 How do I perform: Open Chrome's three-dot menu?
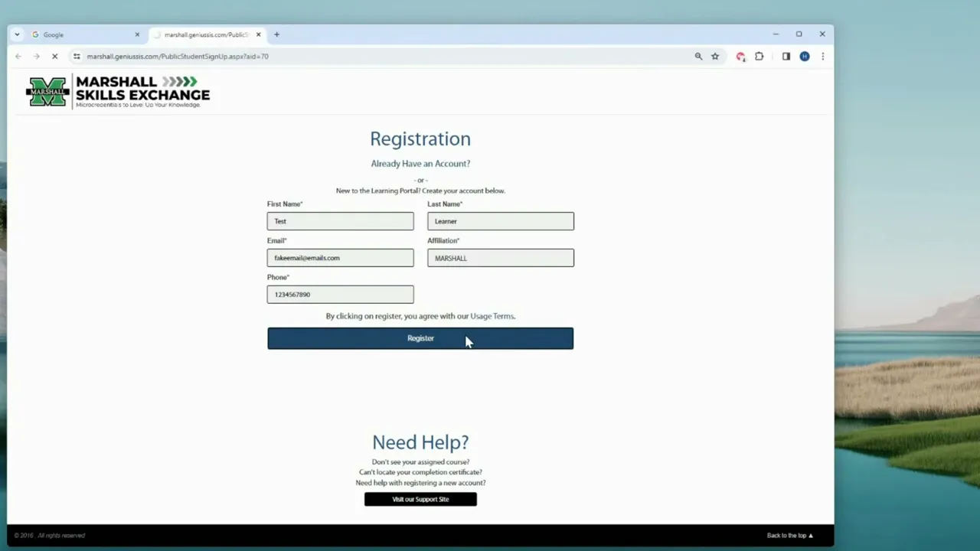click(x=822, y=57)
